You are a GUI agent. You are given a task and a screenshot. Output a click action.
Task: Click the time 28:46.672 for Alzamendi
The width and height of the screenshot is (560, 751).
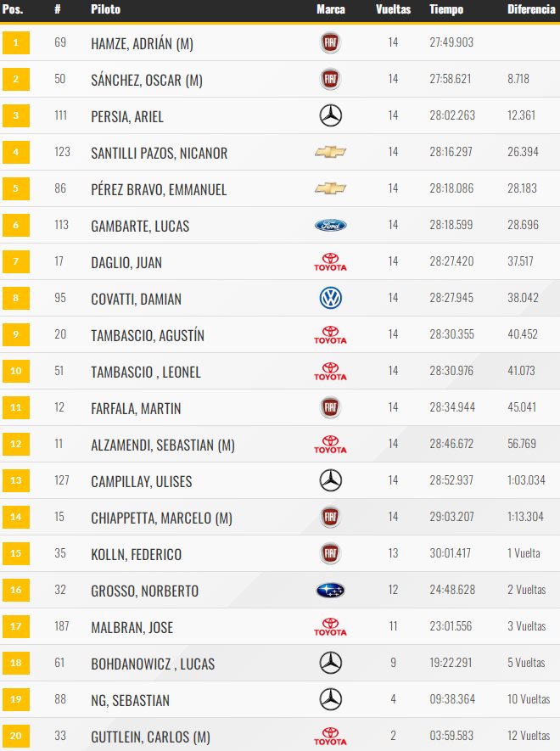coord(451,444)
